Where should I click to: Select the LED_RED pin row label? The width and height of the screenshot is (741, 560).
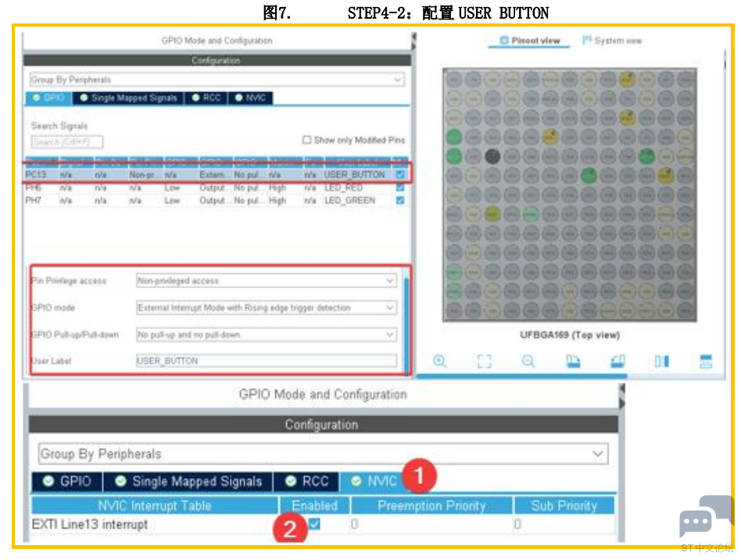[344, 187]
